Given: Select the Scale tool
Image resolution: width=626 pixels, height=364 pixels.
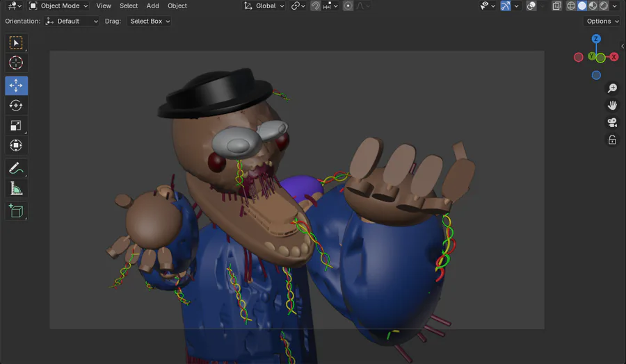Looking at the screenshot, I should (16, 126).
